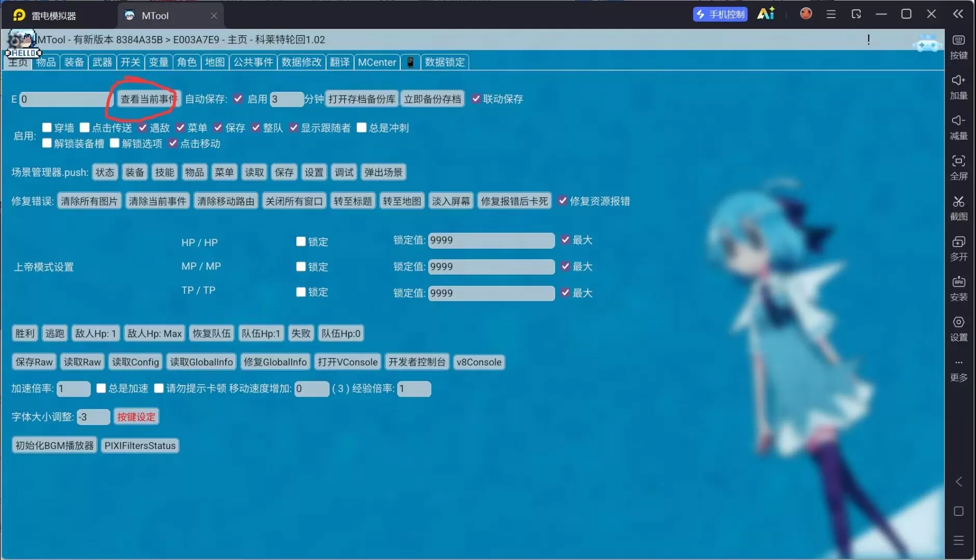This screenshot has width=976, height=560.
Task: Click the 清除所有图片 button
Action: (x=89, y=201)
